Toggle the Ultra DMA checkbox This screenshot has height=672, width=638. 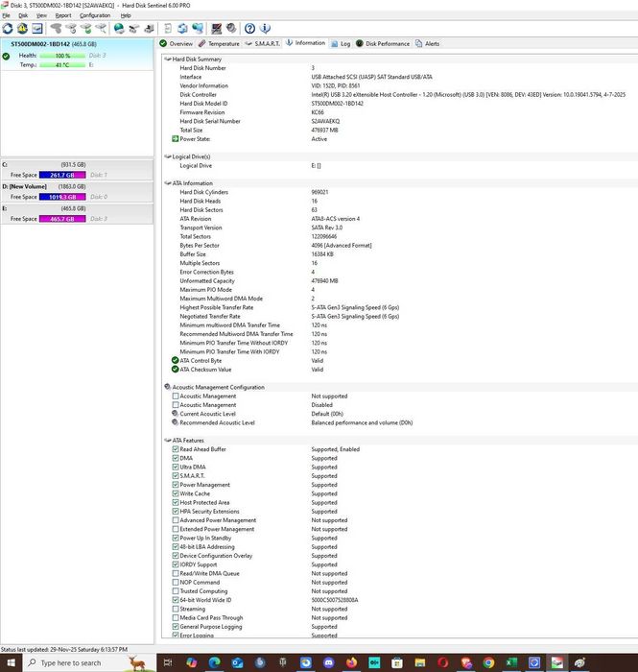(x=176, y=467)
